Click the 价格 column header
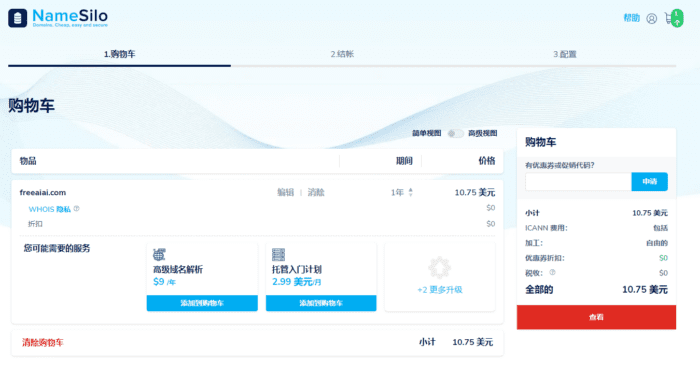 click(487, 161)
